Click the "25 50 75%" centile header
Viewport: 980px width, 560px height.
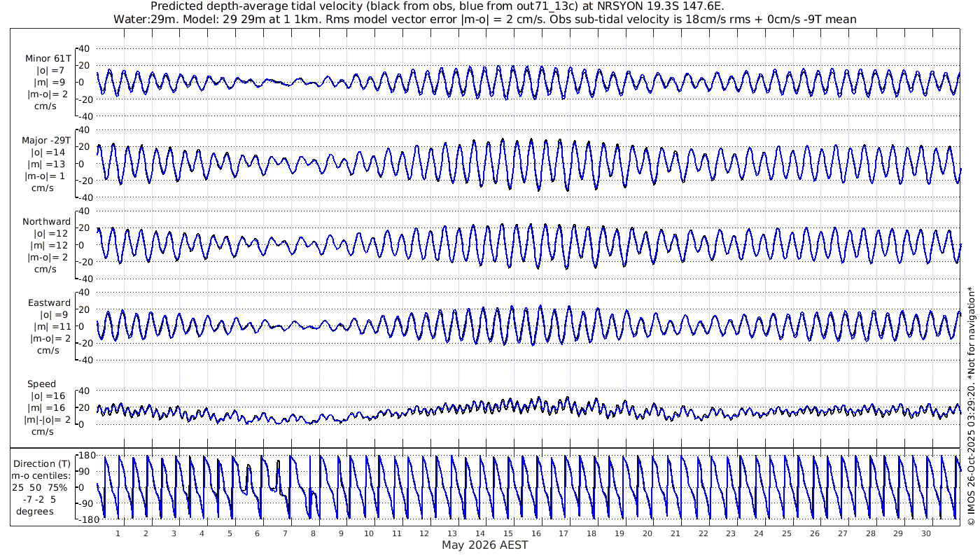[39, 488]
